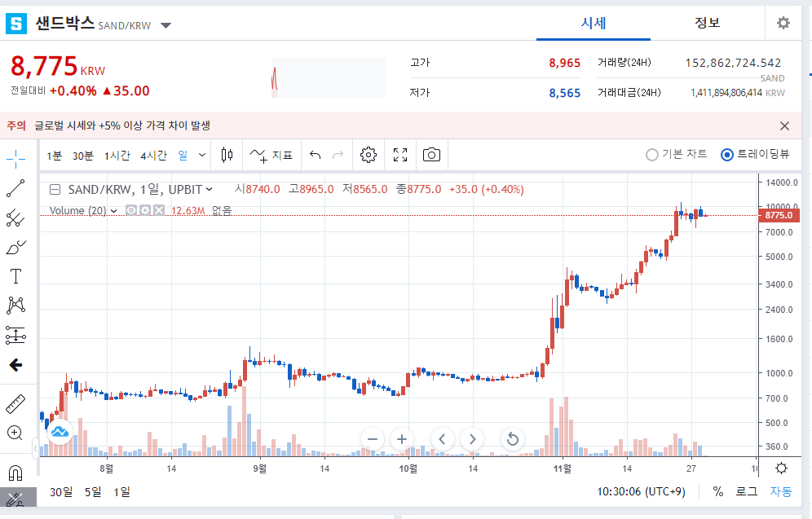Toggle Volume indicator visibility eye icon
812x519 pixels.
tap(131, 210)
